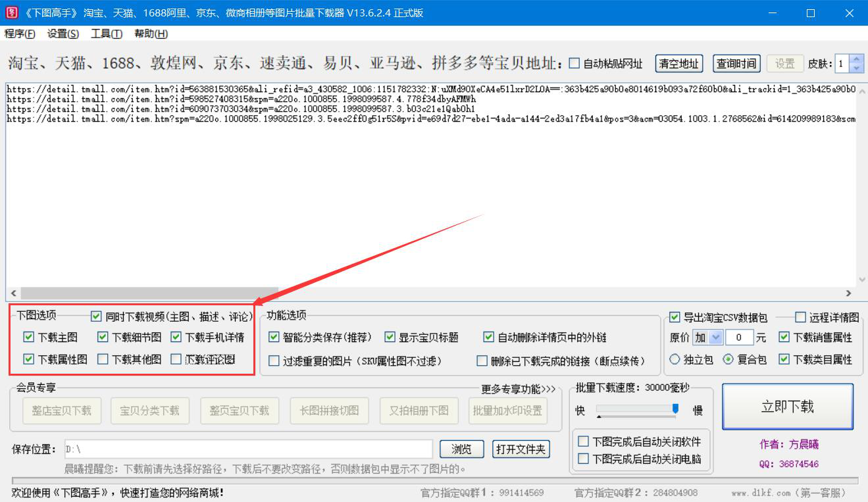Click the 查询时间 button

736,64
